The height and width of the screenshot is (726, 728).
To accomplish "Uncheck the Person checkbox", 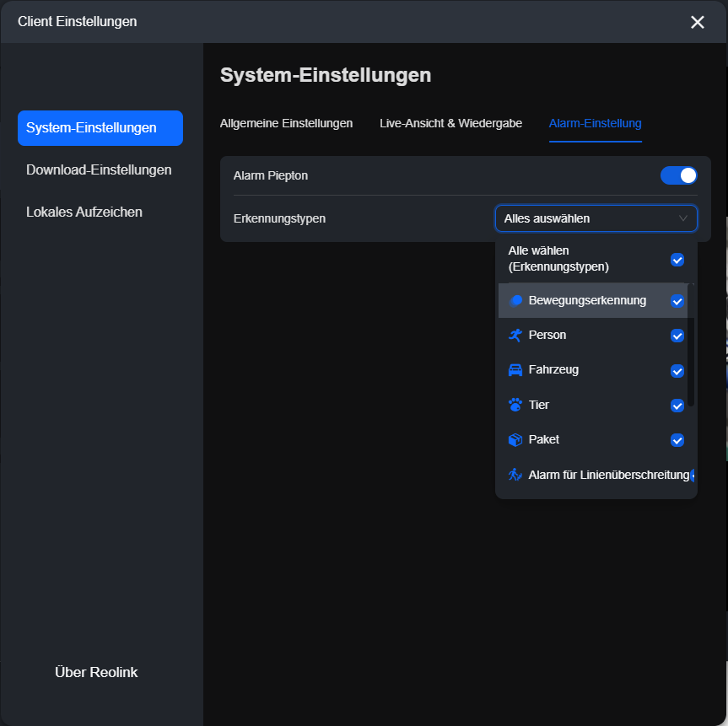I will coord(677,336).
